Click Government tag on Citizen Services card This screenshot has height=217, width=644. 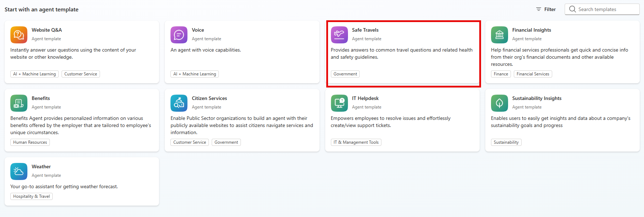pos(226,142)
